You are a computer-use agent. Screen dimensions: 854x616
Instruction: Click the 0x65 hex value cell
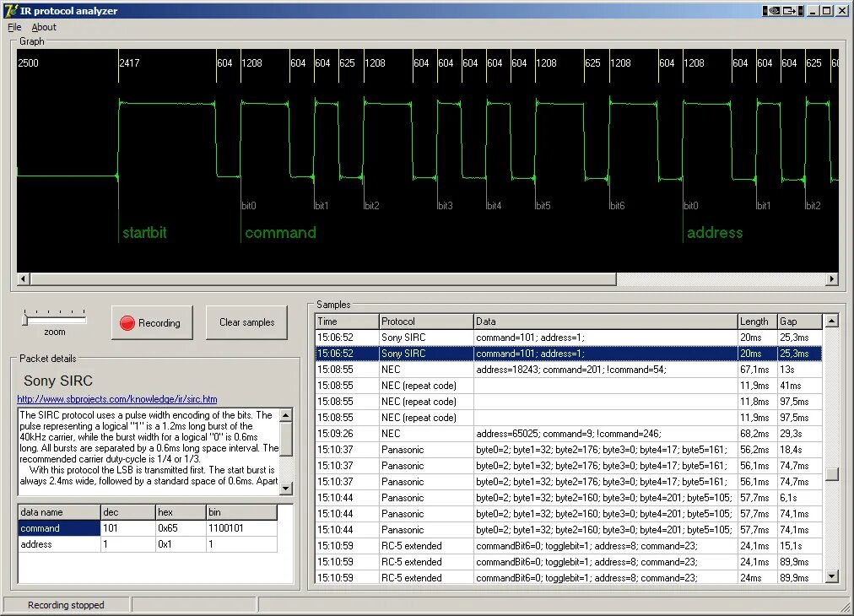click(x=181, y=528)
